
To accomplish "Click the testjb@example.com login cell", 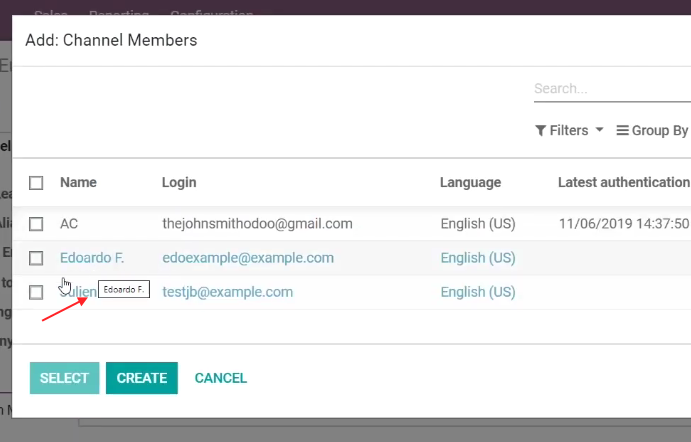I will (x=227, y=292).
